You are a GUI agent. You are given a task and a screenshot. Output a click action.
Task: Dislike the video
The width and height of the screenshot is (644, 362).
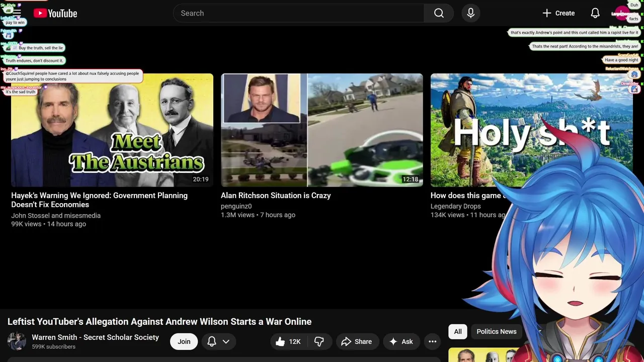click(x=319, y=341)
